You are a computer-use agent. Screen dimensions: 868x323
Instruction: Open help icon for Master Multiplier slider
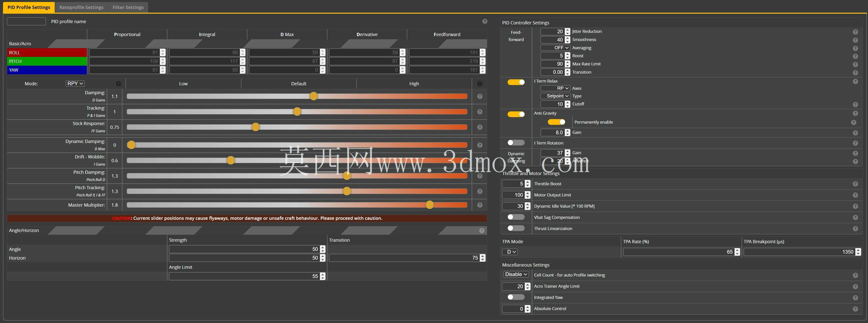pos(480,205)
